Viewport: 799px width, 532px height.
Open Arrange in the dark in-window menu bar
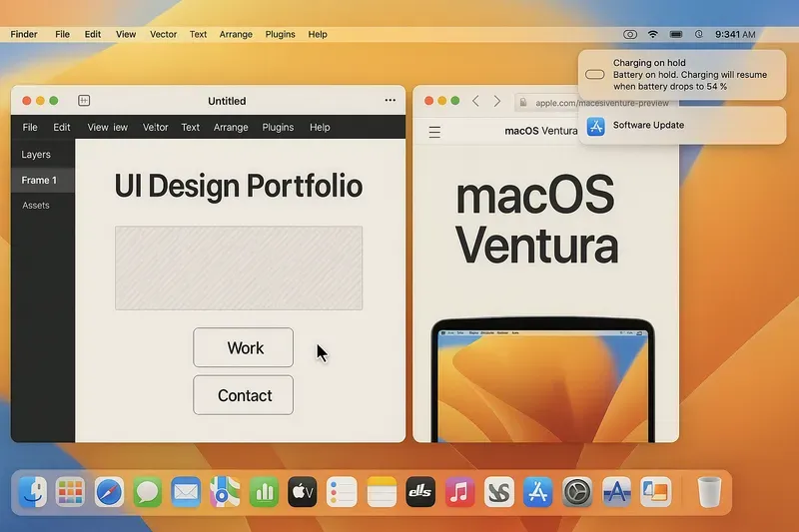point(231,128)
